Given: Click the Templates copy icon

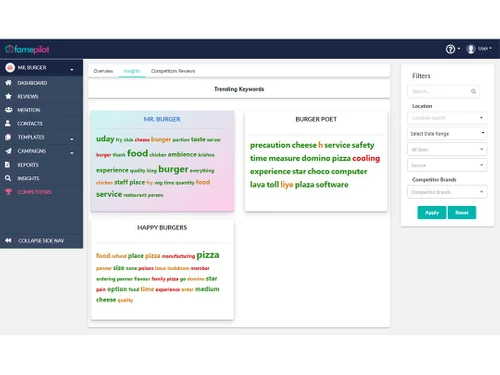Looking at the screenshot, I should [x=8, y=137].
